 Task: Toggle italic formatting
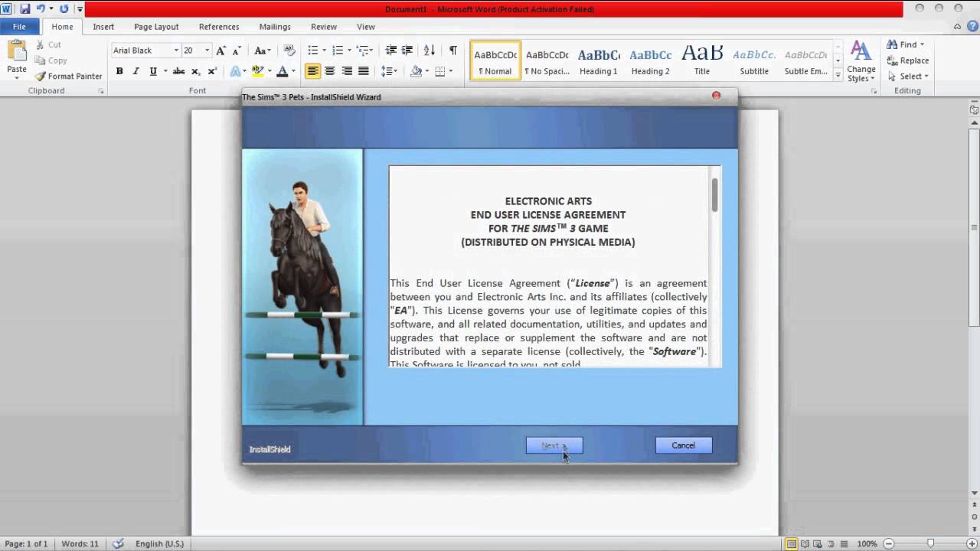[136, 71]
